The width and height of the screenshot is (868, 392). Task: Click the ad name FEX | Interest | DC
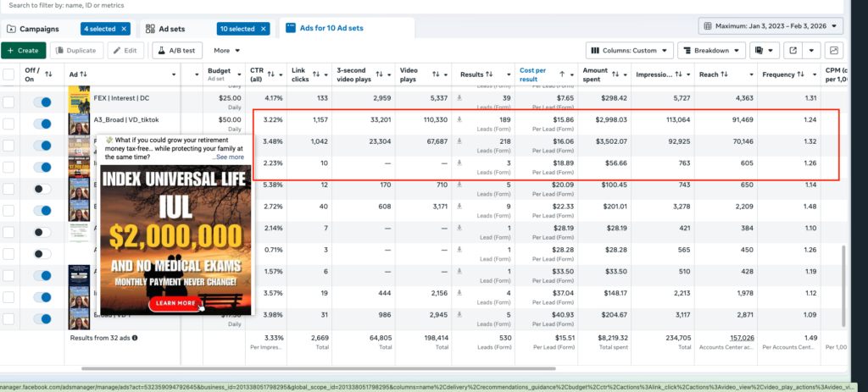click(x=121, y=98)
